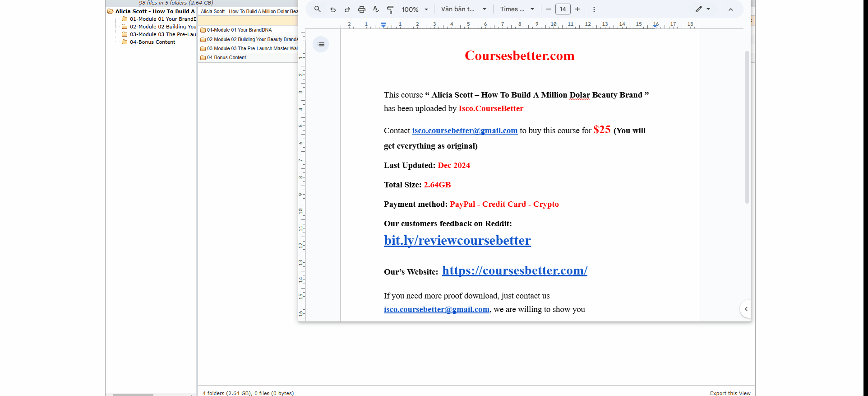Open the editing mode pencil dropdown
This screenshot has height=396, width=868.
click(702, 9)
